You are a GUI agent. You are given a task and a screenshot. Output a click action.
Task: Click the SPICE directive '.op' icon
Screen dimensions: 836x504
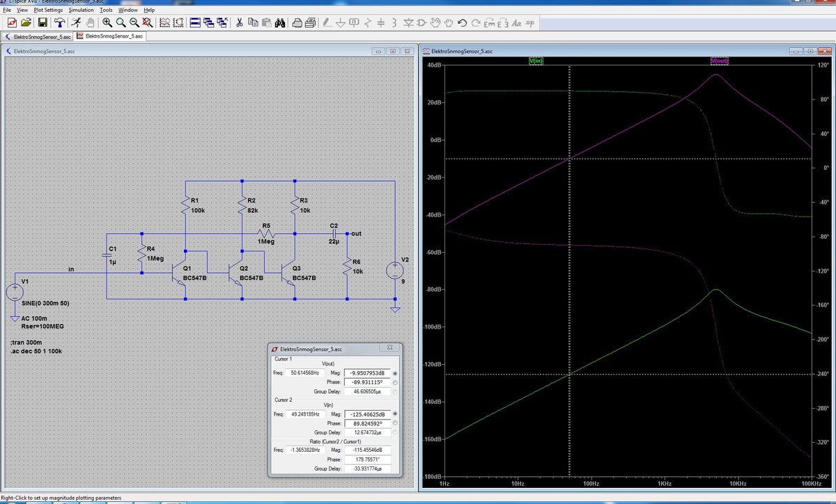coord(529,22)
